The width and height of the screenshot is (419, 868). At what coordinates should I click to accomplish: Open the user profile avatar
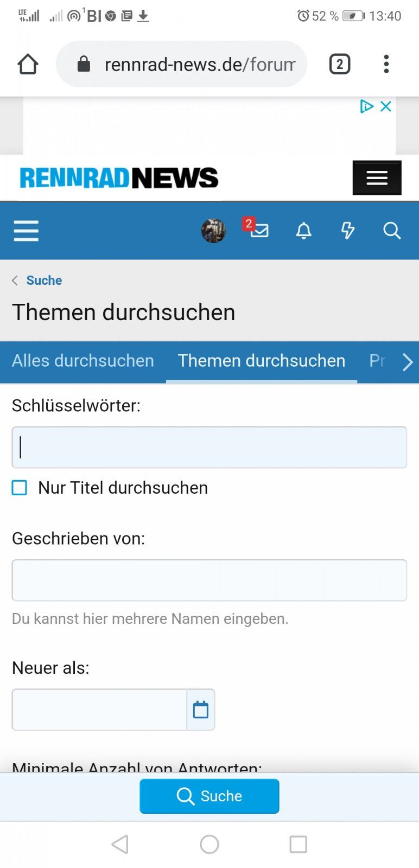pyautogui.click(x=213, y=231)
